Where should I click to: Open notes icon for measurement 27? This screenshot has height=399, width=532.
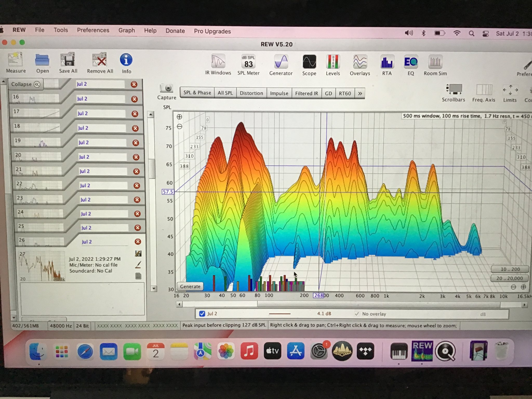click(x=138, y=276)
